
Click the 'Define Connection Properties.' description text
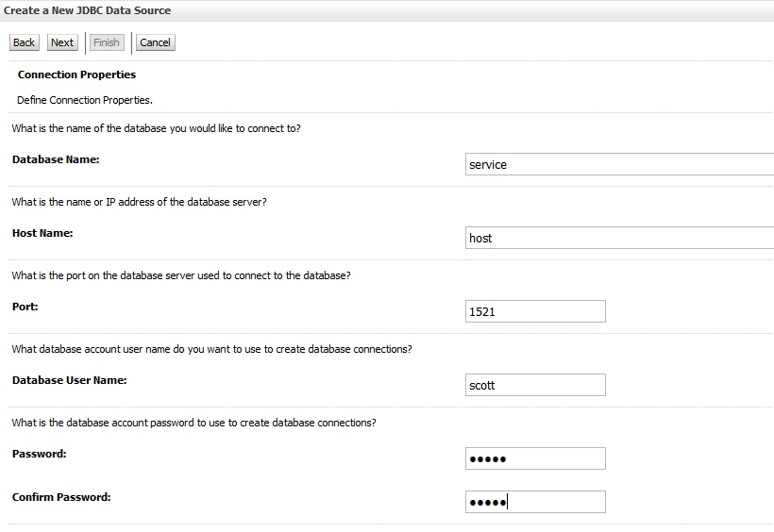[x=85, y=100]
